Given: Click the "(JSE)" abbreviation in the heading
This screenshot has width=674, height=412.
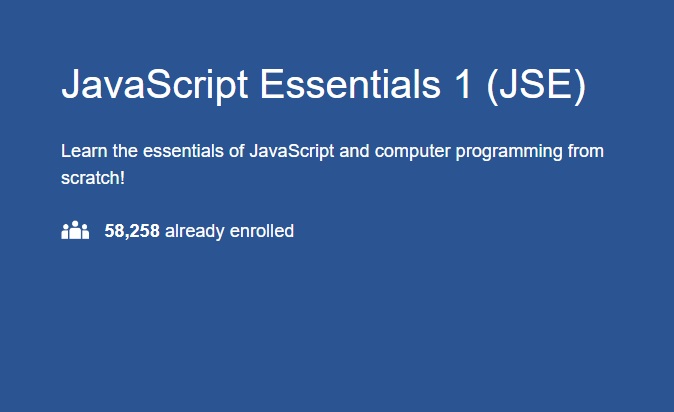Looking at the screenshot, I should (x=535, y=86).
